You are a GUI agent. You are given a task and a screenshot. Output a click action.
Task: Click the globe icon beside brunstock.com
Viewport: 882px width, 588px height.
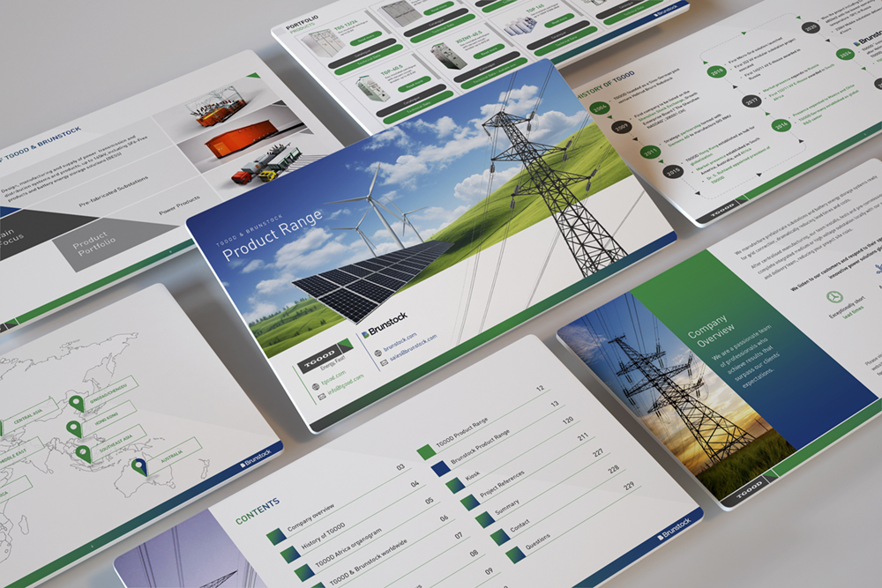click(x=377, y=353)
